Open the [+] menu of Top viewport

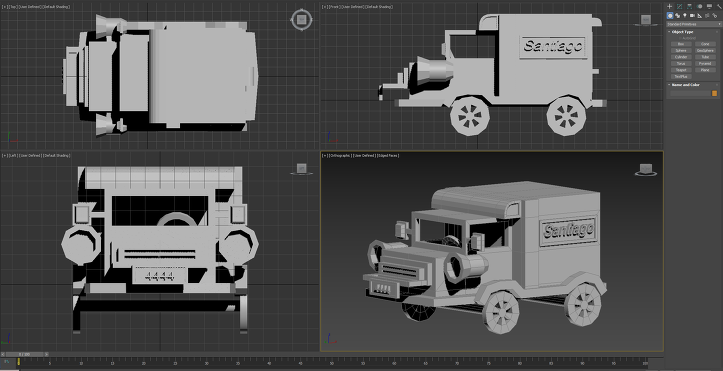point(4,7)
